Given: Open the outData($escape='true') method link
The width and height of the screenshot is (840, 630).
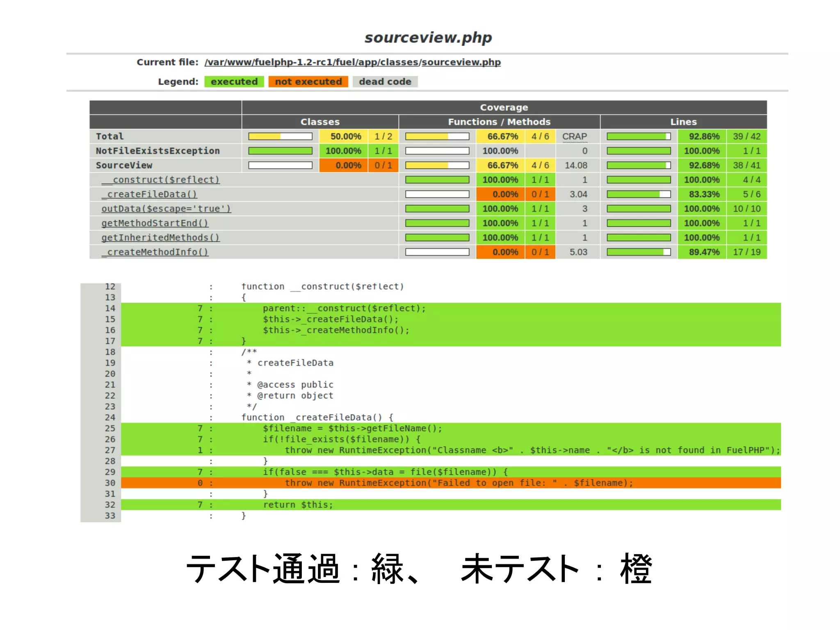Looking at the screenshot, I should (166, 209).
